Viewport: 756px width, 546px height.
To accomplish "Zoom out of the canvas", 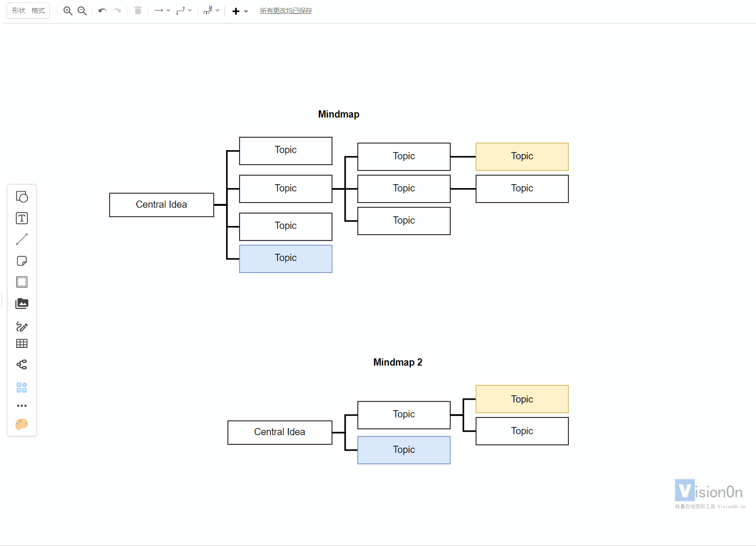I will (x=82, y=11).
